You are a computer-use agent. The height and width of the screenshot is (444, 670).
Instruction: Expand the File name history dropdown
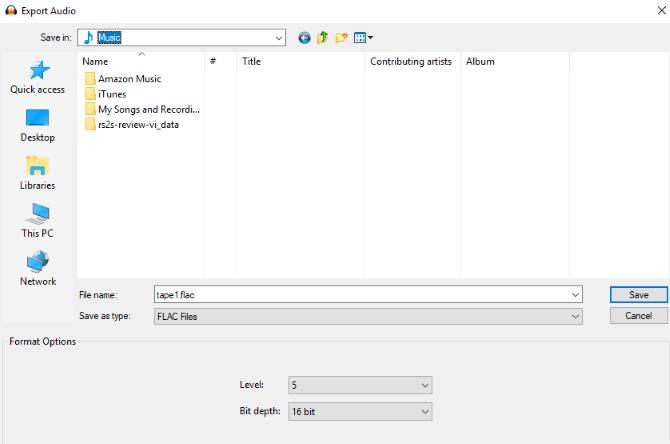(575, 295)
